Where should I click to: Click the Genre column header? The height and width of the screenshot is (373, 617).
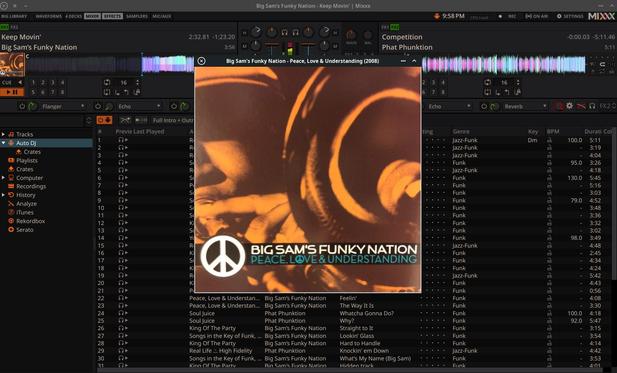click(461, 131)
